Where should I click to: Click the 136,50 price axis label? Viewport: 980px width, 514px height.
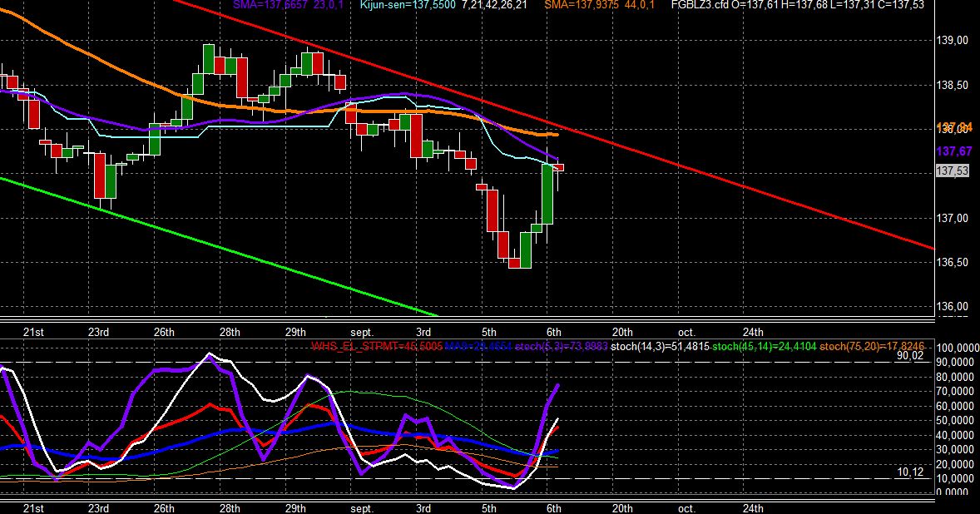[x=952, y=262]
